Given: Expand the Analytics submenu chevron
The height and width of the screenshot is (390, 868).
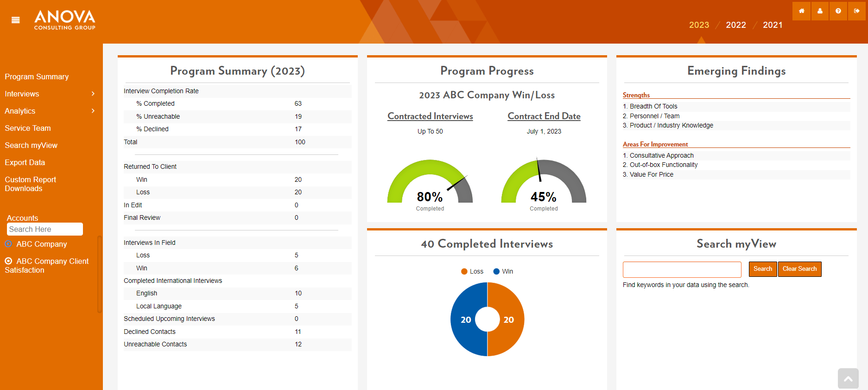Looking at the screenshot, I should tap(93, 111).
